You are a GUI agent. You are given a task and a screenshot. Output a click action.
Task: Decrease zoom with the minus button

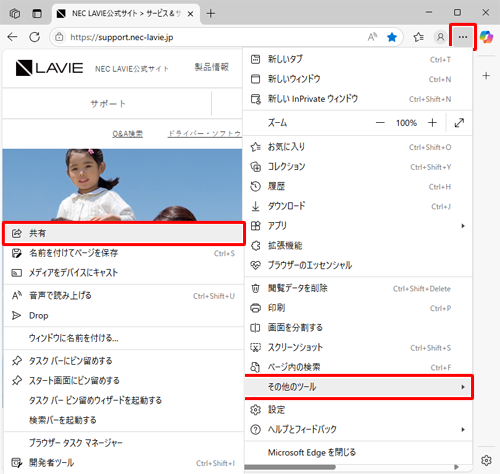(380, 123)
